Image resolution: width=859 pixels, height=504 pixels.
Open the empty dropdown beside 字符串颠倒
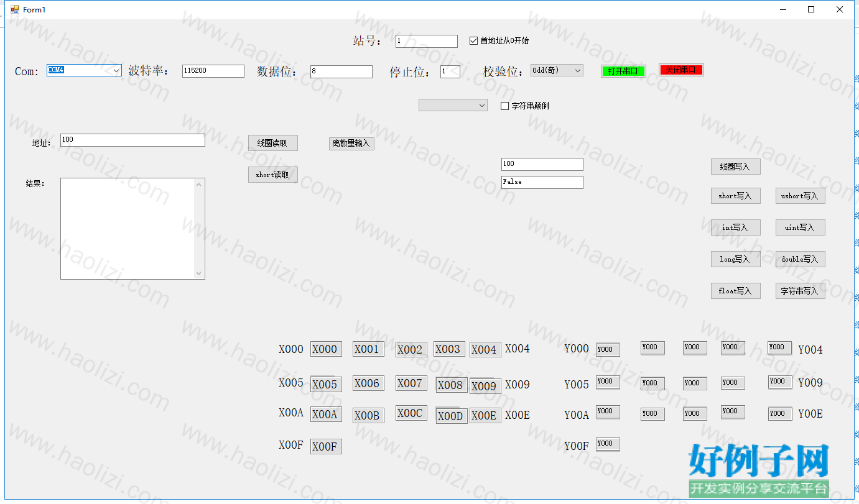[x=453, y=105]
